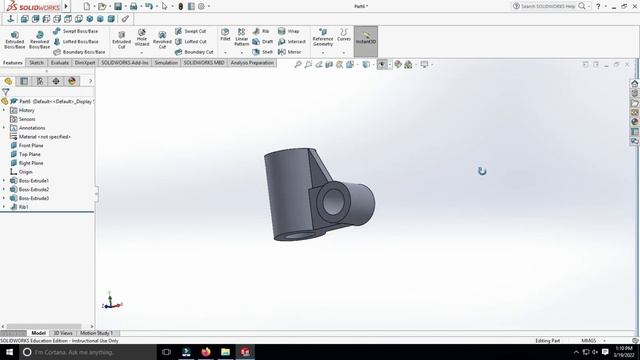640x360 pixels.
Task: Open ConfigurationManager tab in the feature panel
Action: coord(40,81)
